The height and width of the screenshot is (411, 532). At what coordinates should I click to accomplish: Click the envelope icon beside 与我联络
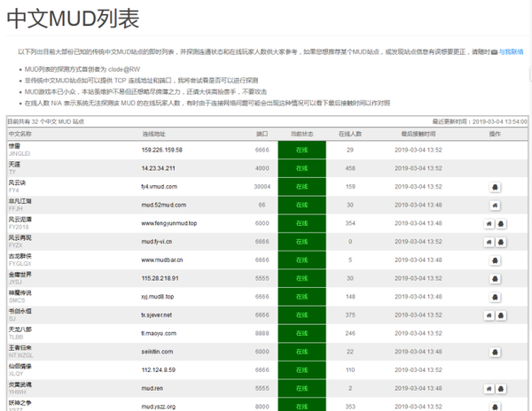[x=494, y=52]
